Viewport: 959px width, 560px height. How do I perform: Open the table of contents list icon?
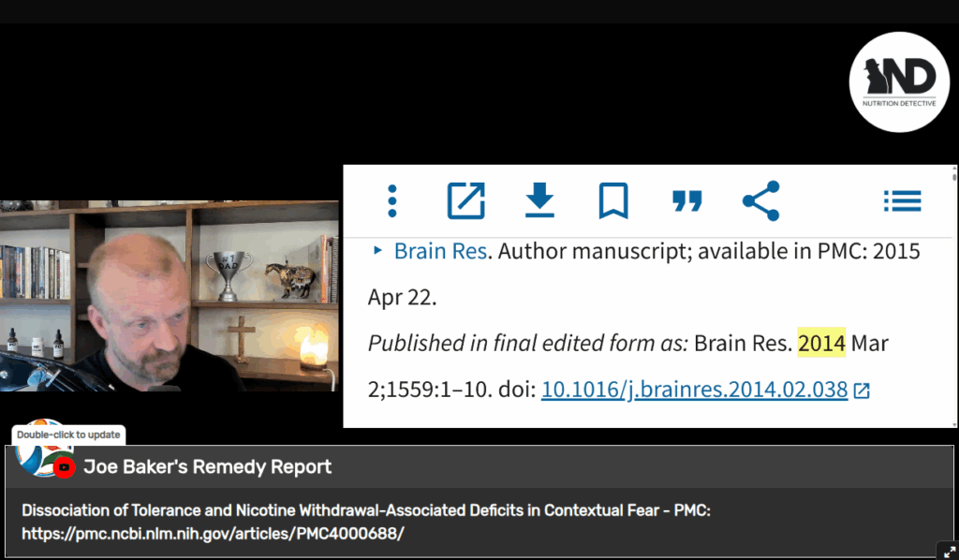coord(902,200)
